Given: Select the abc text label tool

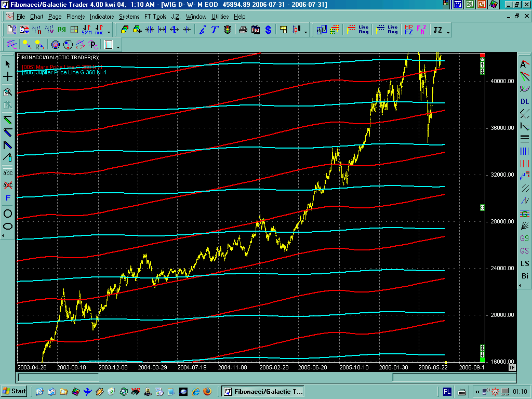Looking at the screenshot, I should [8, 172].
